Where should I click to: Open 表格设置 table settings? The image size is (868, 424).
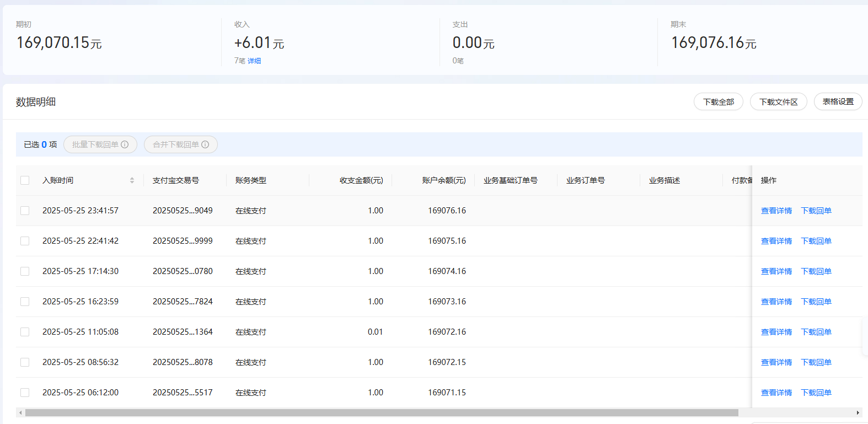click(x=838, y=102)
